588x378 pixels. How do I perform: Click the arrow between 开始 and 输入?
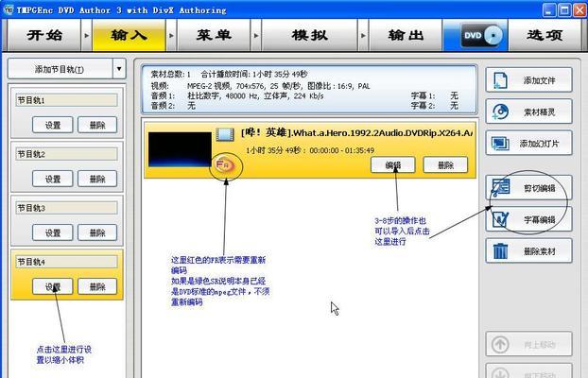coord(87,36)
